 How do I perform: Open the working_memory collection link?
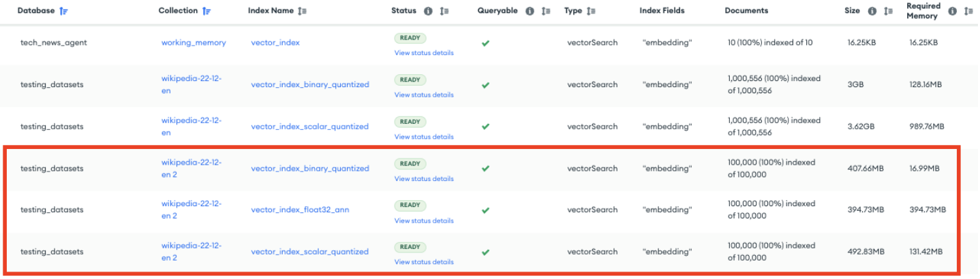(x=194, y=42)
